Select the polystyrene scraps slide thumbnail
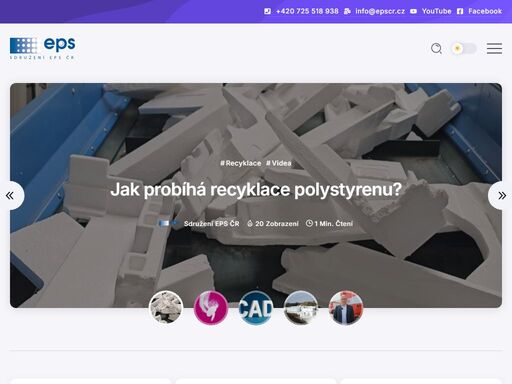 (x=166, y=307)
